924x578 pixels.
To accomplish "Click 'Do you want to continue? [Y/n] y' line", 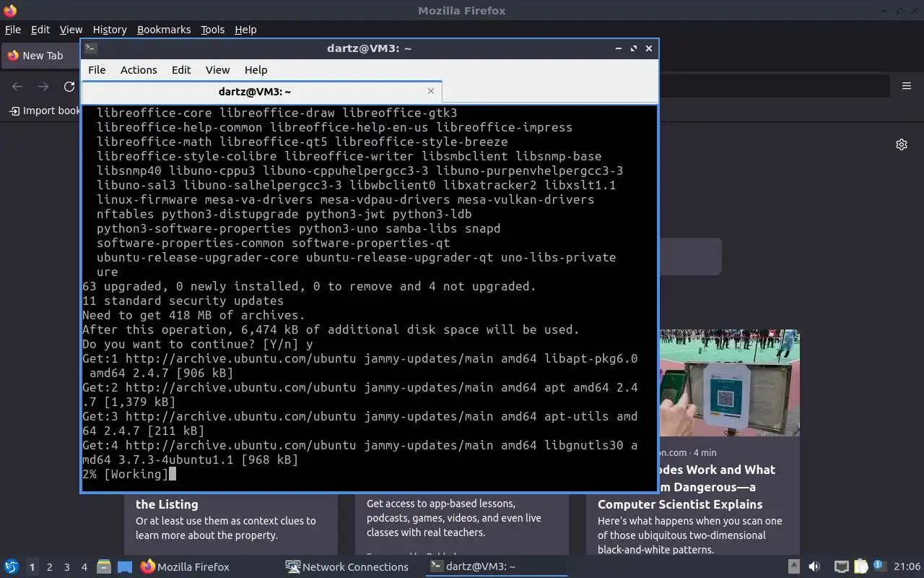I will coord(197,344).
